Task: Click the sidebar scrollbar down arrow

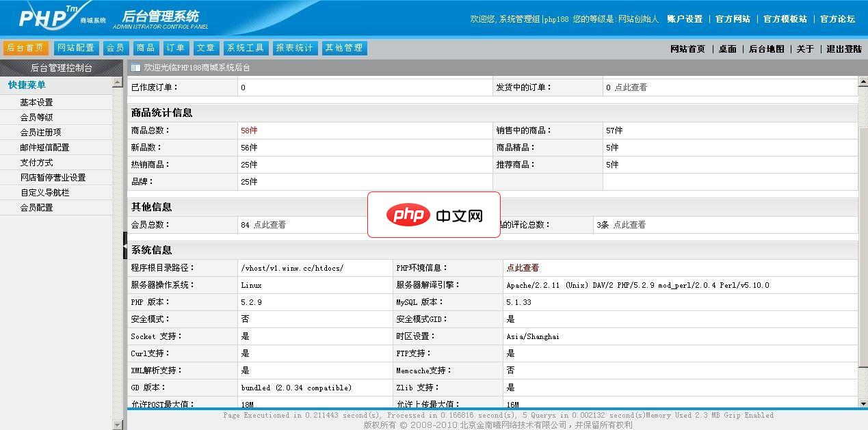Action: coord(117,423)
